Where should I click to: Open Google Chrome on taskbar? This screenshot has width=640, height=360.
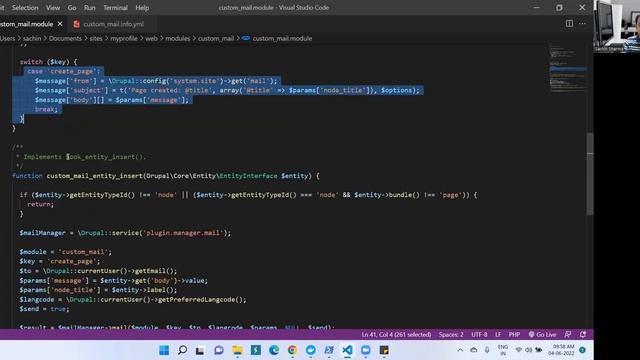pyautogui.click(x=292, y=350)
